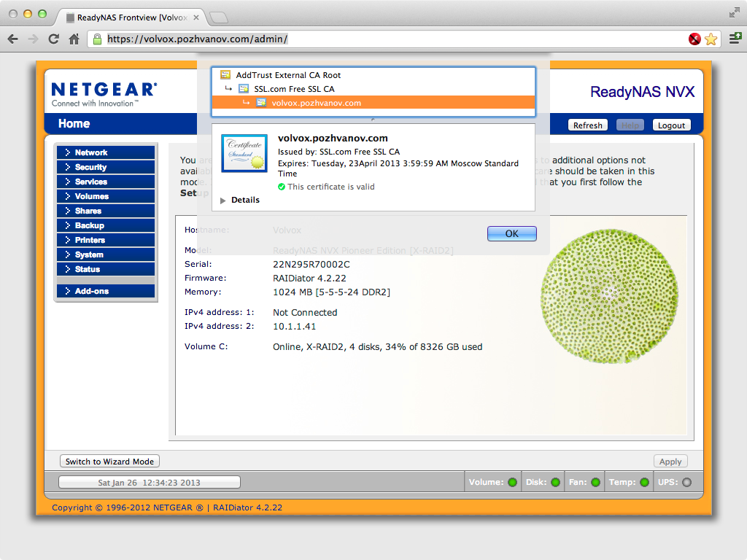Screen dimensions: 747x560
Task: Go to the browser home page icon
Action: tap(74, 39)
